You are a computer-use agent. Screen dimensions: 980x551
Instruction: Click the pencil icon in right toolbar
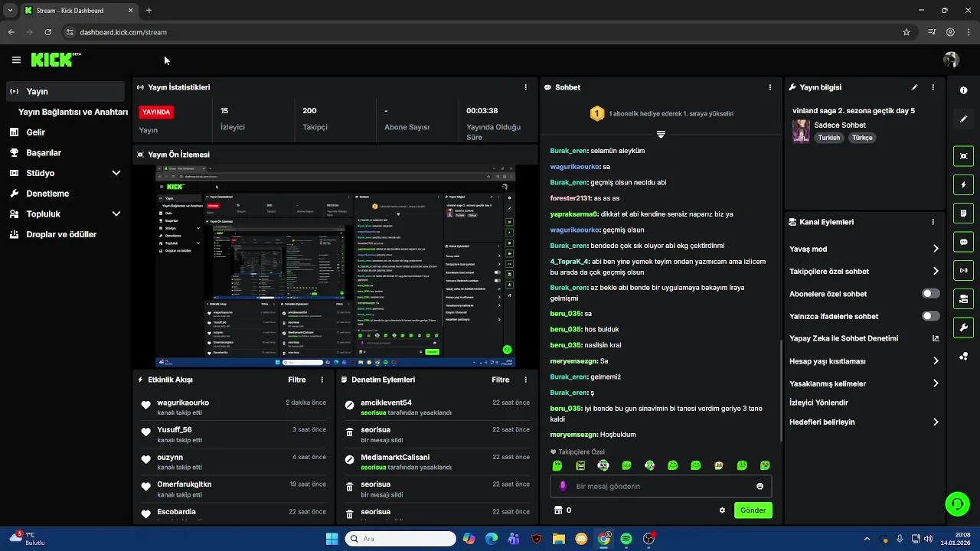[963, 119]
